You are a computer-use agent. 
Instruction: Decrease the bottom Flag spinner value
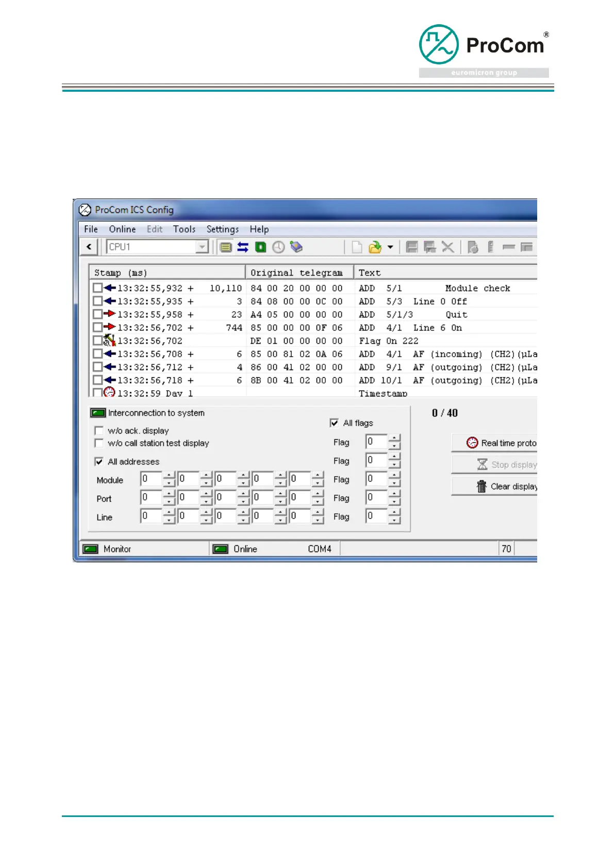tap(394, 520)
